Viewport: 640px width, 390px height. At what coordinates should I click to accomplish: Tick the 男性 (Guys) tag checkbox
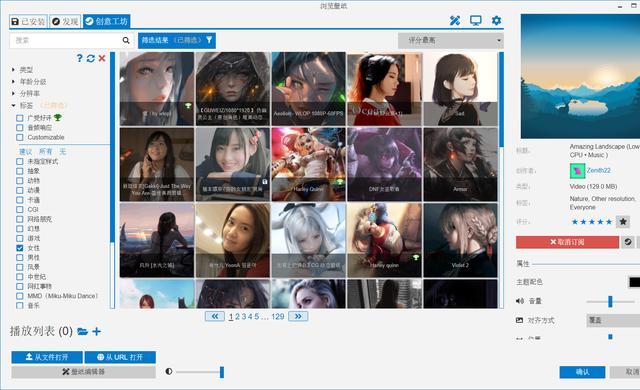click(20, 257)
